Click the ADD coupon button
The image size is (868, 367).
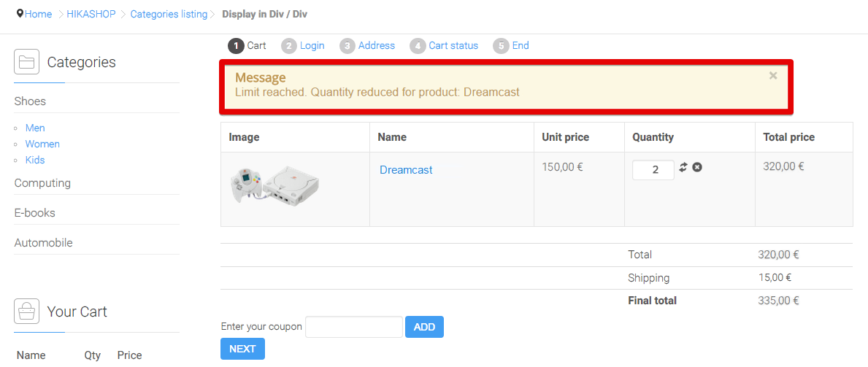coord(425,327)
